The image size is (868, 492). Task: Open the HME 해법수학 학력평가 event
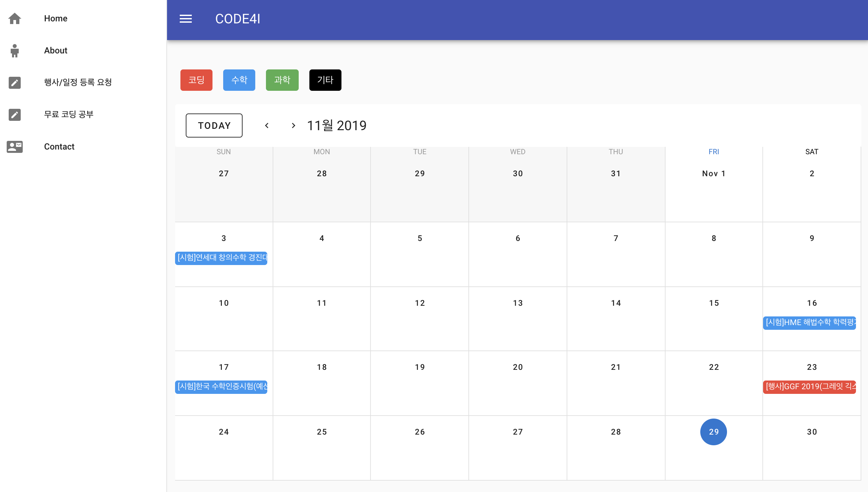(x=810, y=323)
